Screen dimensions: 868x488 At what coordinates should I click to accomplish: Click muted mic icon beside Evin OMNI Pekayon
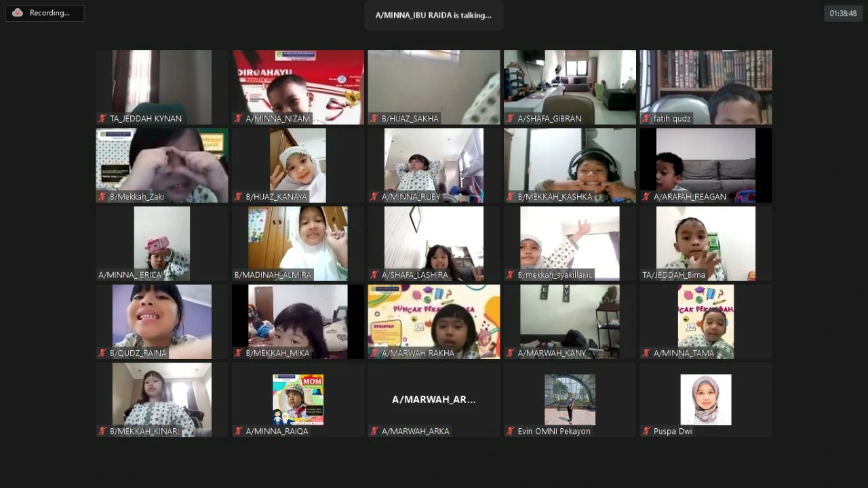tap(511, 431)
